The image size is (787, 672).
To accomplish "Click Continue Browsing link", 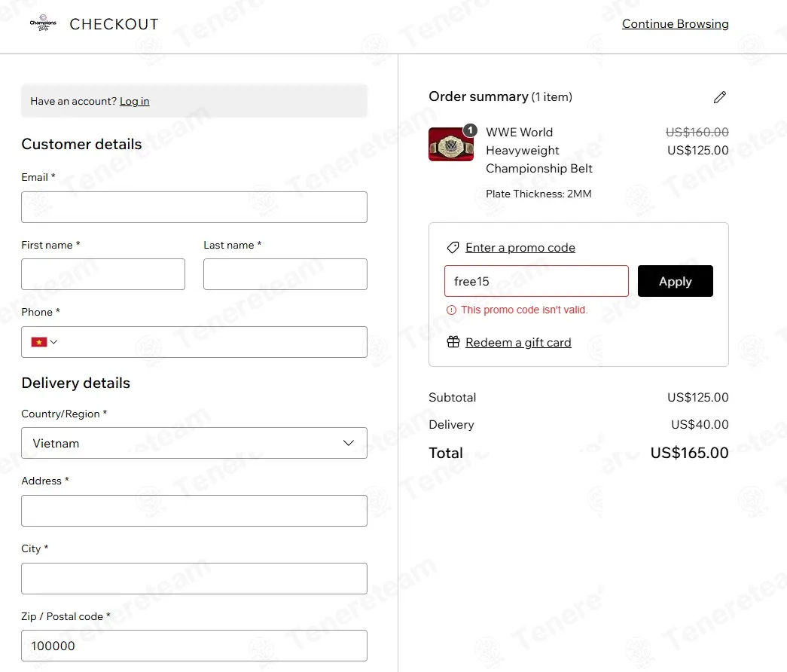I will (x=675, y=23).
